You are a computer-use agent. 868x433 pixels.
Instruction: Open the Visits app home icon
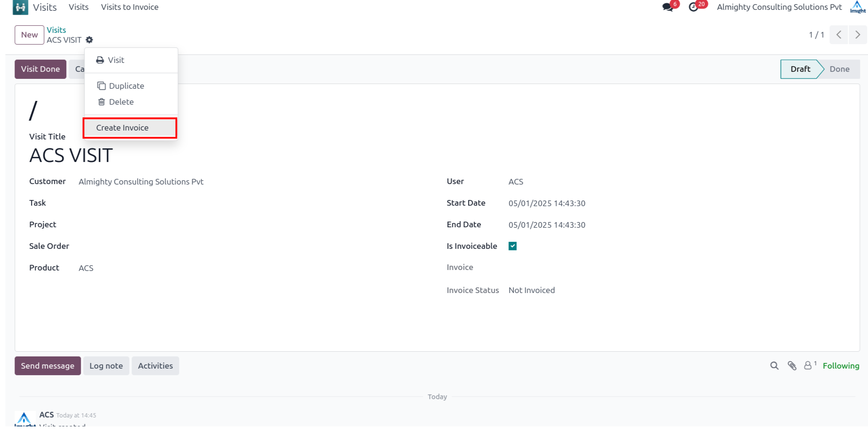point(20,8)
